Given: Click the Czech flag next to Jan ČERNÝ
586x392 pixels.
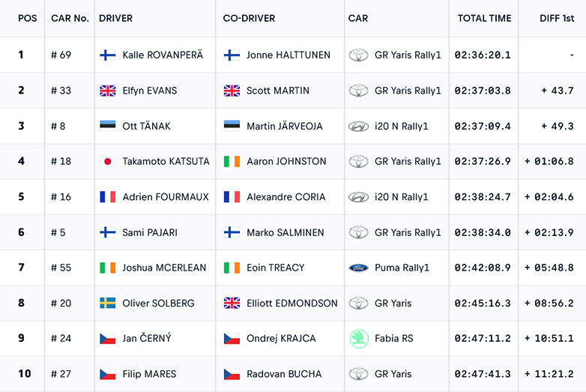Looking at the screenshot, I should click(108, 338).
